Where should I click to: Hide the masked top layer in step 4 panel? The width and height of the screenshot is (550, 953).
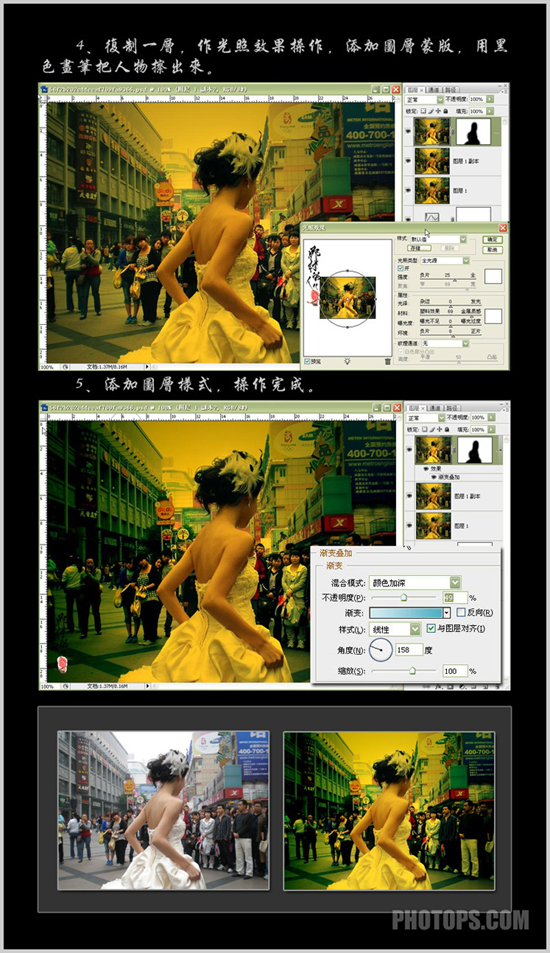(408, 131)
